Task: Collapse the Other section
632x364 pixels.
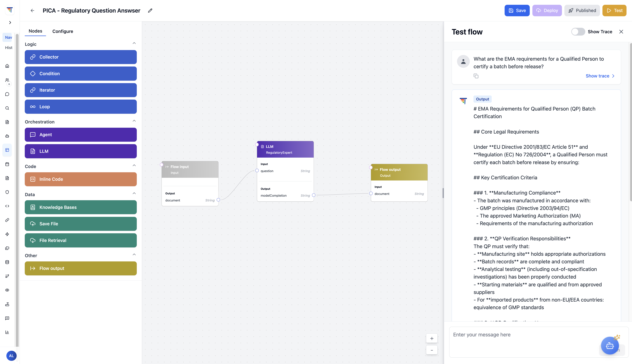Action: 134,255
